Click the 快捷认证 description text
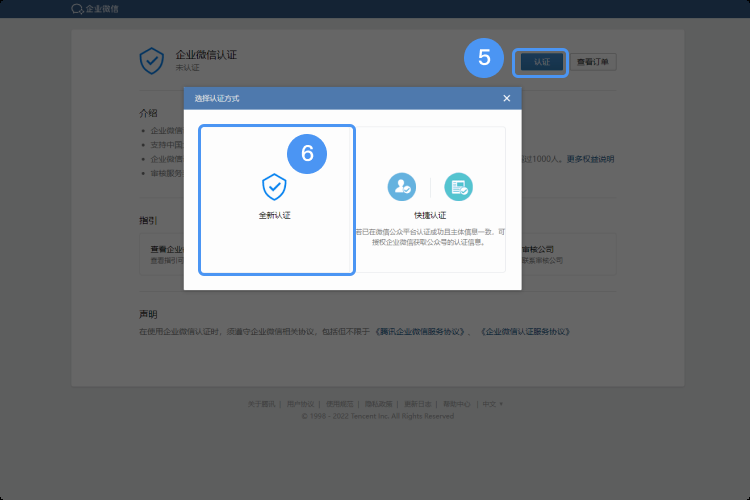The height and width of the screenshot is (500, 750). coord(430,237)
